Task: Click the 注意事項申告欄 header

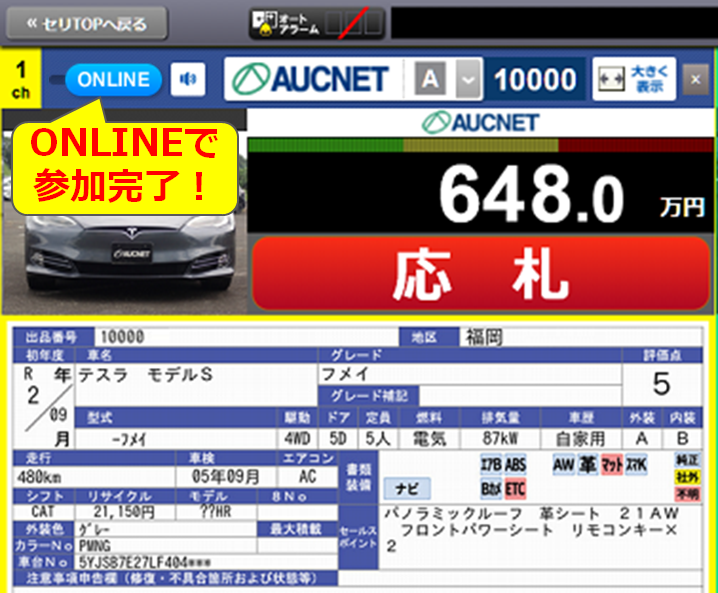Action: [x=175, y=578]
